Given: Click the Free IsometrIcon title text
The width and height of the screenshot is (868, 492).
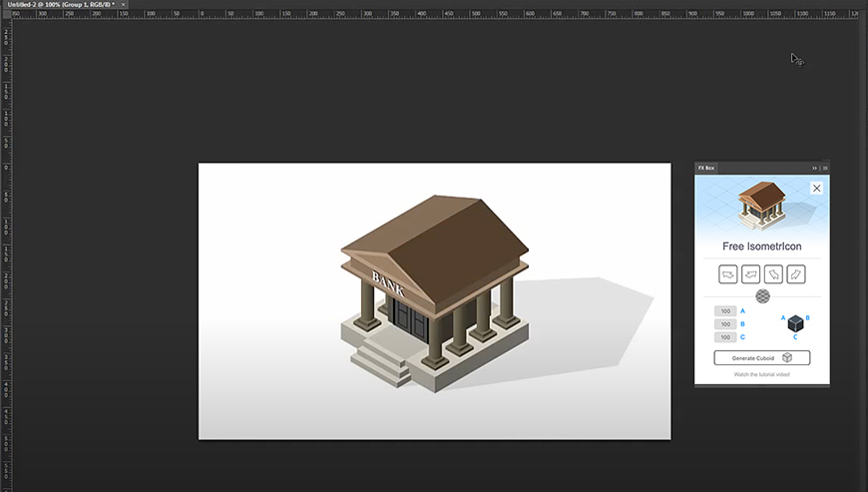Looking at the screenshot, I should pos(761,246).
